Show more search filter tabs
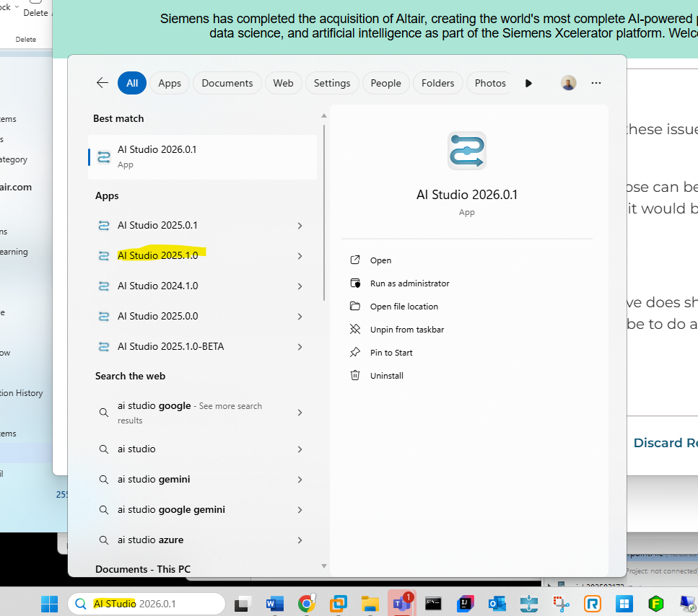 [528, 83]
